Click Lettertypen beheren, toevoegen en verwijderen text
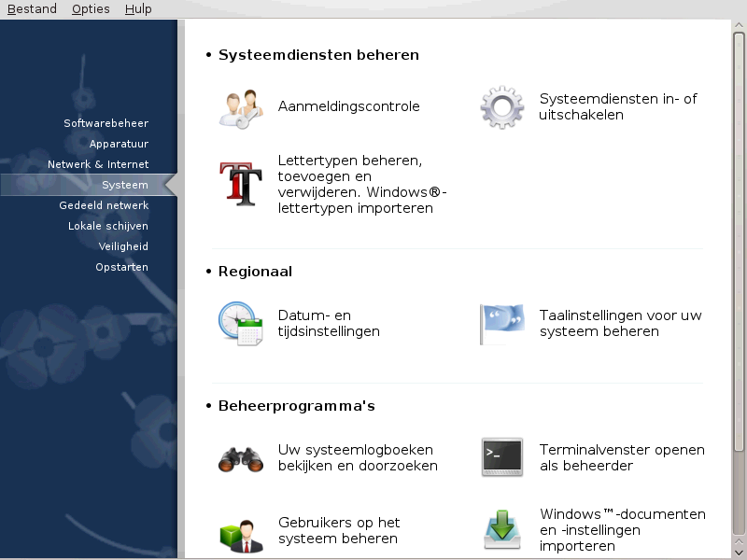747x560 pixels. (362, 184)
